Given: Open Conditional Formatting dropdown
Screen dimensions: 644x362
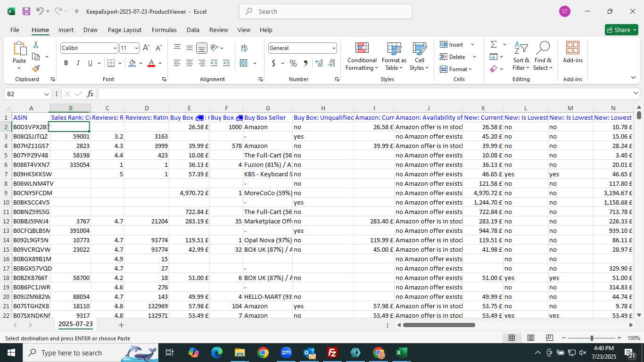Looking at the screenshot, I should 362,56.
